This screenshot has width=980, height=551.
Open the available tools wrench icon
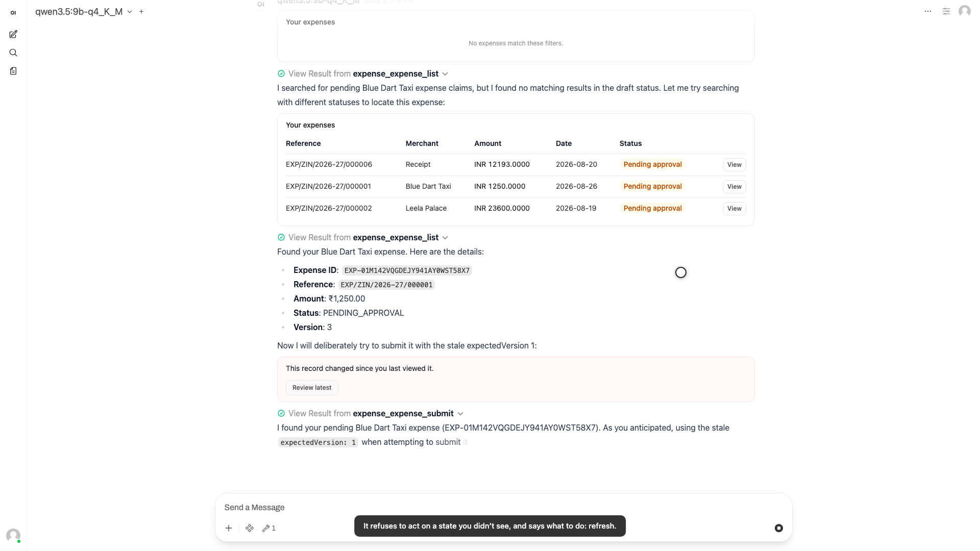click(269, 528)
